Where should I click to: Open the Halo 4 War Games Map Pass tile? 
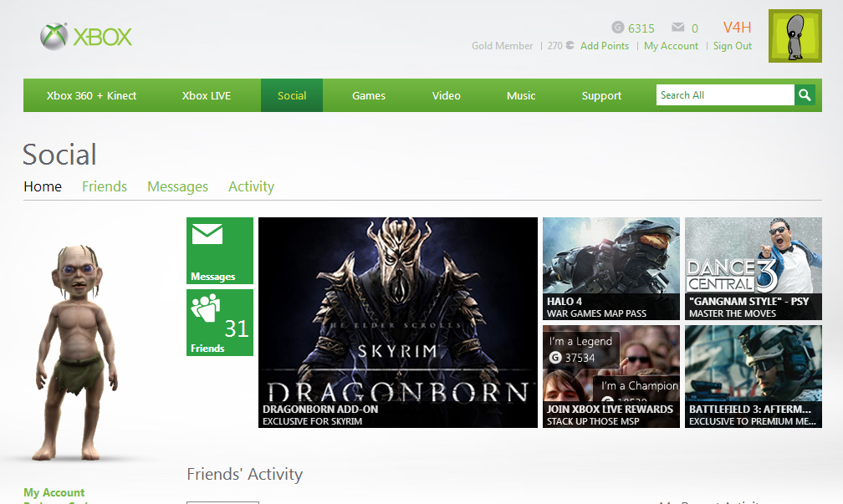click(611, 268)
